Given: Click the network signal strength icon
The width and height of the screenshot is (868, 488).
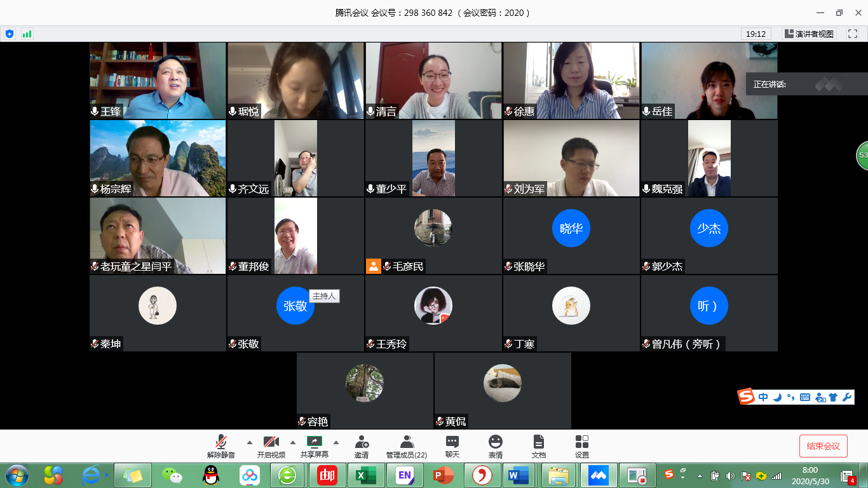Looking at the screenshot, I should click(x=27, y=34).
